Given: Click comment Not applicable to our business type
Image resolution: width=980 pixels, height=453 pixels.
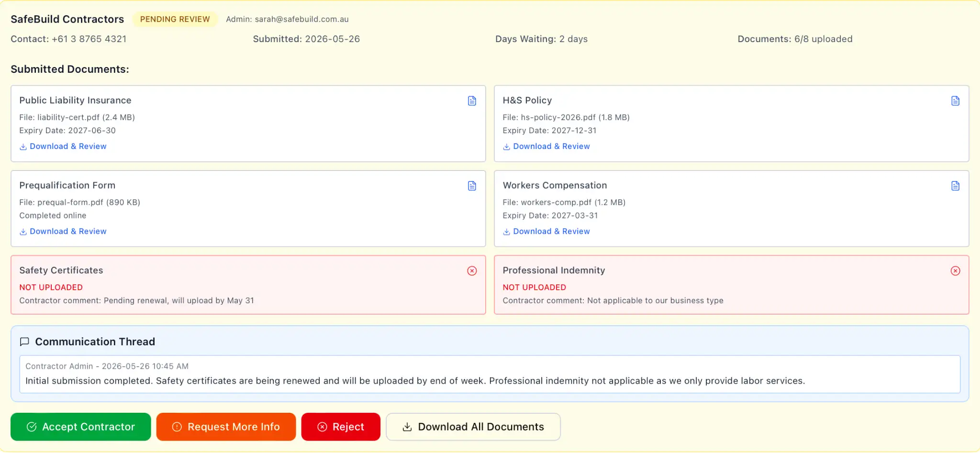Looking at the screenshot, I should pos(655,301).
